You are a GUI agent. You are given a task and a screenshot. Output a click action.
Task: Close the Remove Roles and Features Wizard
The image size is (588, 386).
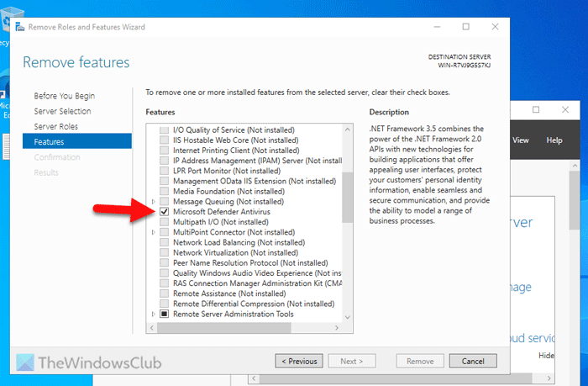[x=496, y=28]
